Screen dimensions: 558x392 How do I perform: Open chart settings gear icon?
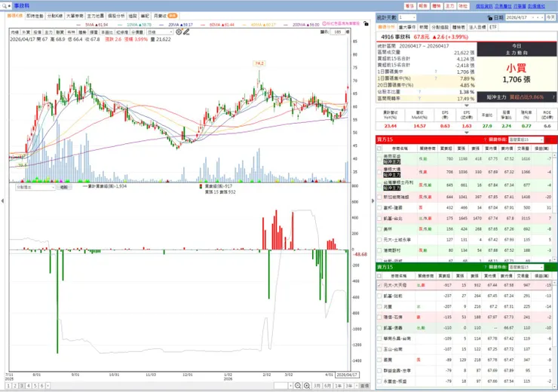coord(179,32)
